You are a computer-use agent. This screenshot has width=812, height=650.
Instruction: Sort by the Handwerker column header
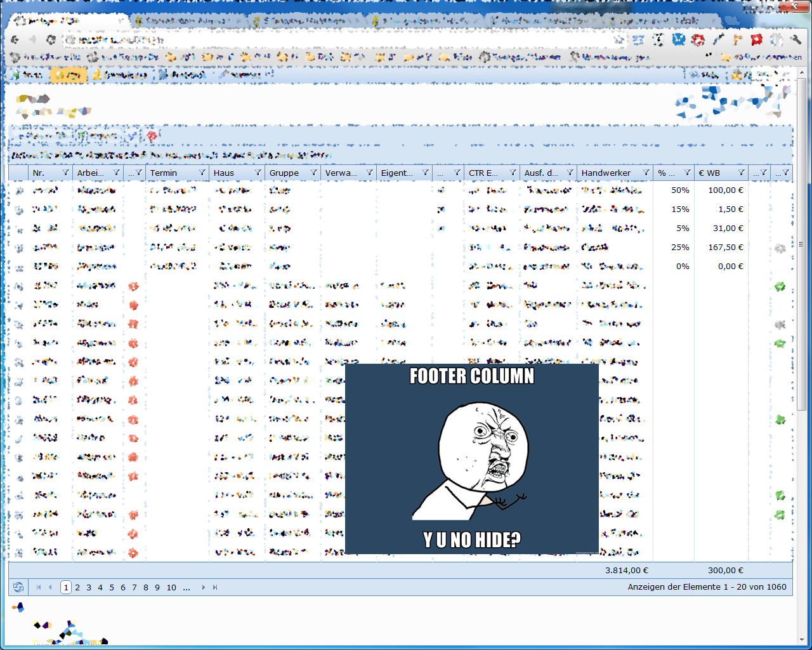click(606, 173)
